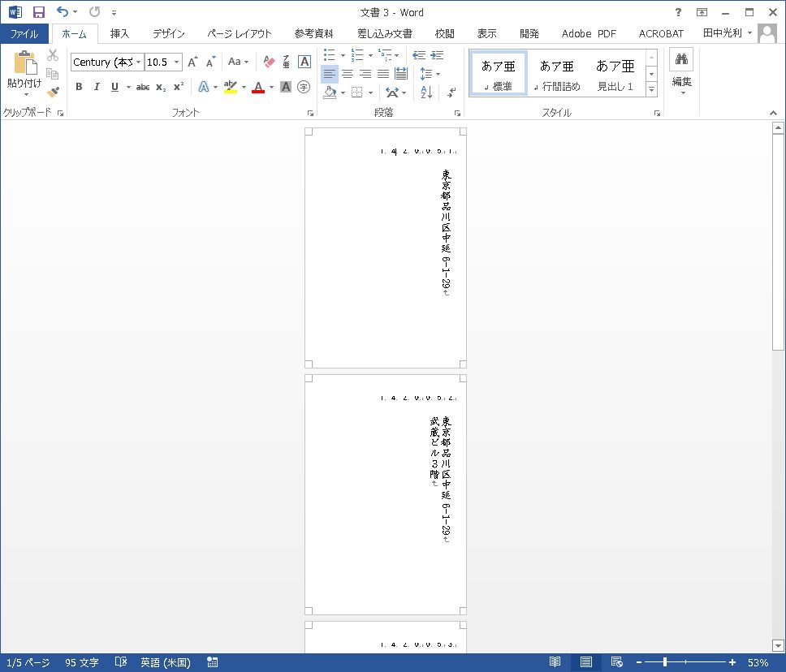Apply the 見出し 1 style

[x=615, y=74]
